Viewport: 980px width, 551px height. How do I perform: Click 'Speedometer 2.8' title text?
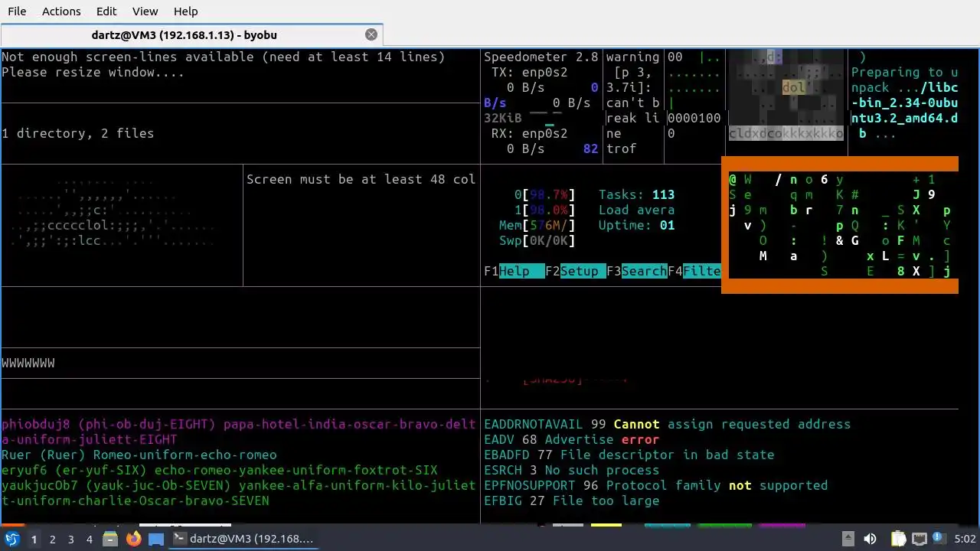541,57
